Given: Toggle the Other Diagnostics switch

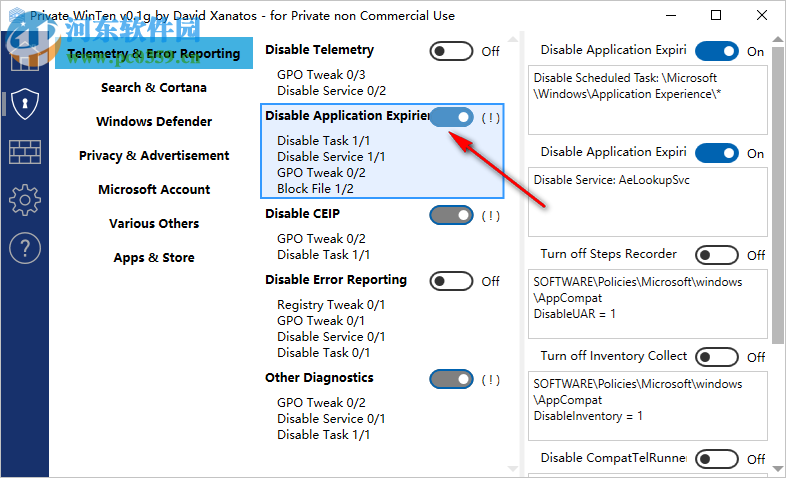Looking at the screenshot, I should (x=451, y=379).
